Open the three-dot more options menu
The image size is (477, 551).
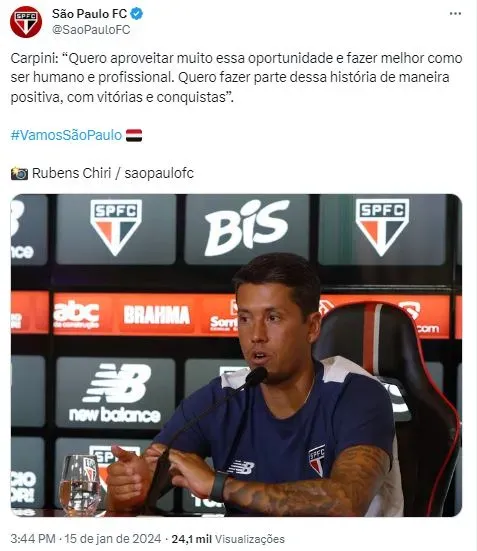coord(455,14)
